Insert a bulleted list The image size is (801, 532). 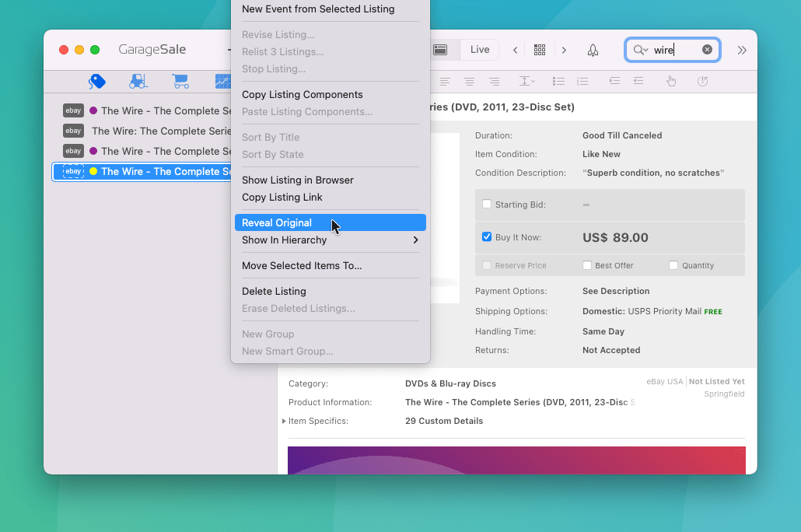click(x=558, y=81)
